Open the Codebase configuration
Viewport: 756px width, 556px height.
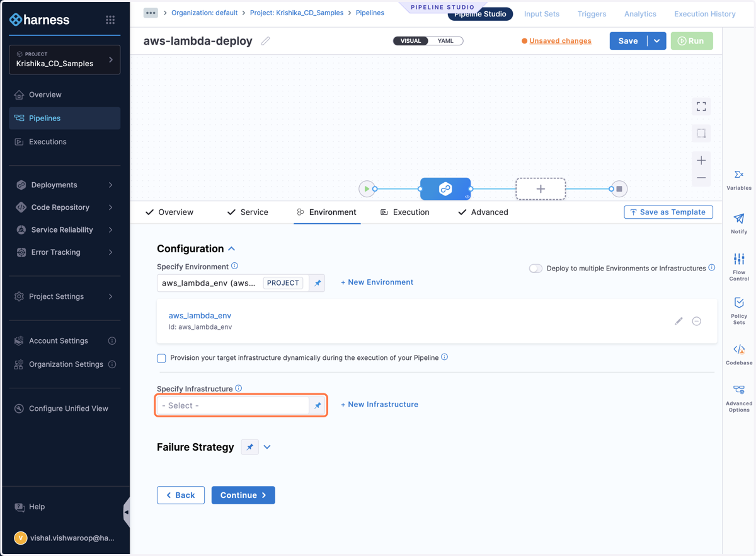739,354
